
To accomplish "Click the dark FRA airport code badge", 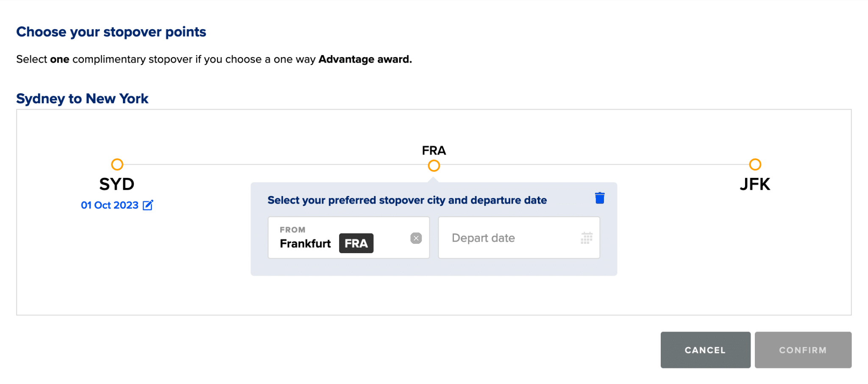I will pyautogui.click(x=356, y=243).
